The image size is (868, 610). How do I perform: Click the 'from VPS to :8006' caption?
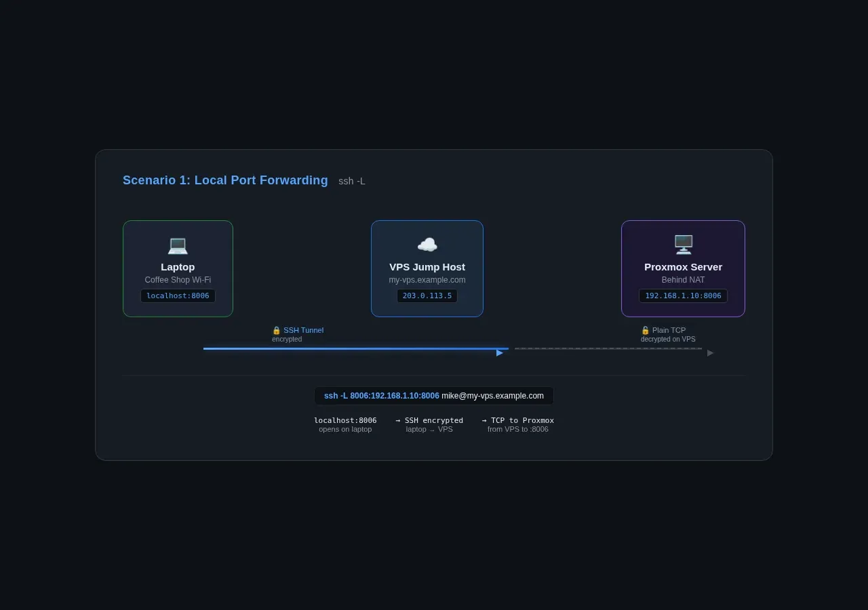pyautogui.click(x=518, y=429)
